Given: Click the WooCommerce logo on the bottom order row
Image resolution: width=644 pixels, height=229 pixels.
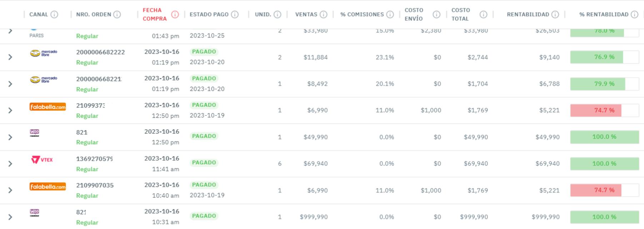Looking at the screenshot, I should 34,213.
